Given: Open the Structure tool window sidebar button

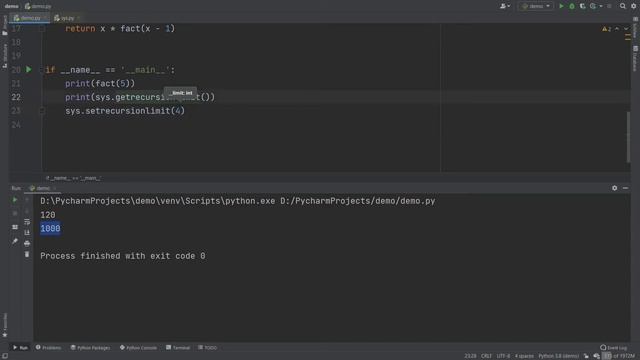Looking at the screenshot, I should pyautogui.click(x=4, y=56).
